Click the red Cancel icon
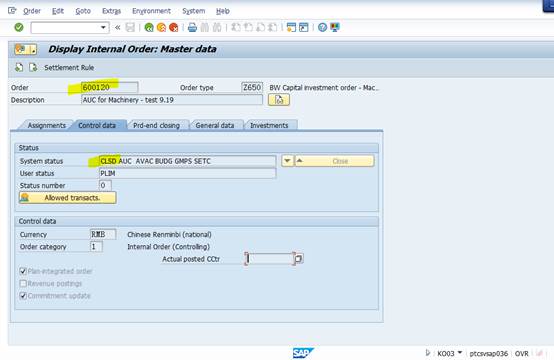This screenshot has height=360, width=554. (173, 27)
